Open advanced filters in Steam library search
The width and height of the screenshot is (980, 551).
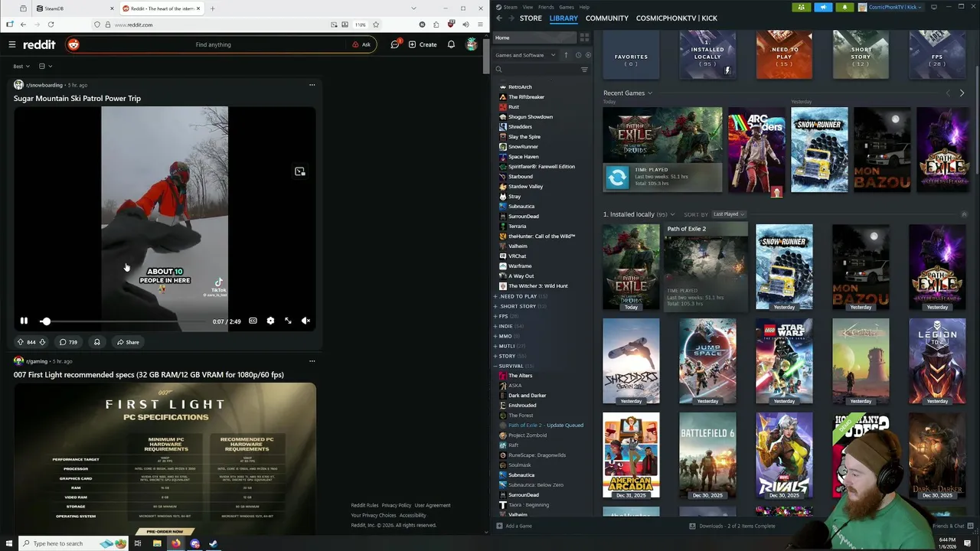tap(584, 70)
